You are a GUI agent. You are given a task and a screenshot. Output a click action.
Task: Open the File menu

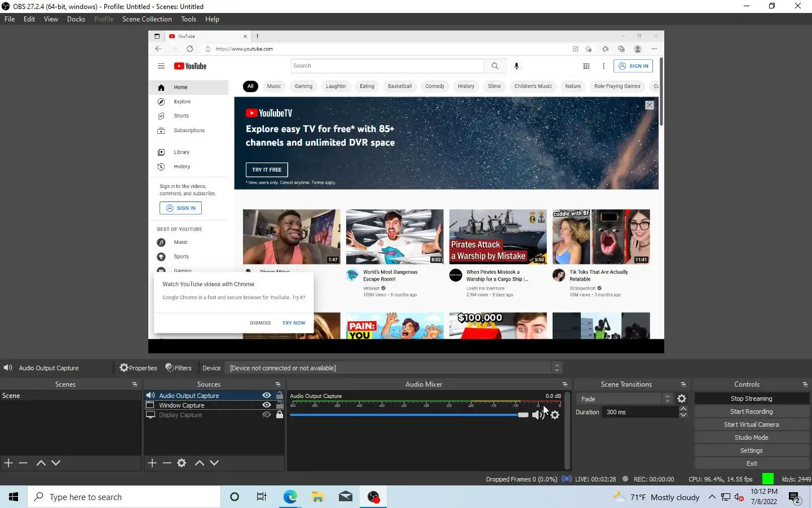click(10, 19)
